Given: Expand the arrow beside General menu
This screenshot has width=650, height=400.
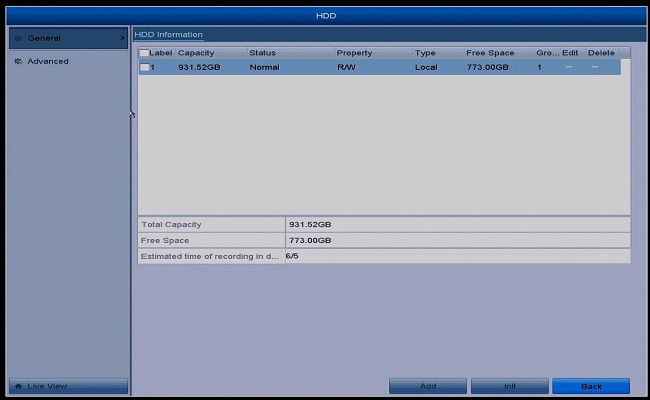Looking at the screenshot, I should click(x=122, y=38).
